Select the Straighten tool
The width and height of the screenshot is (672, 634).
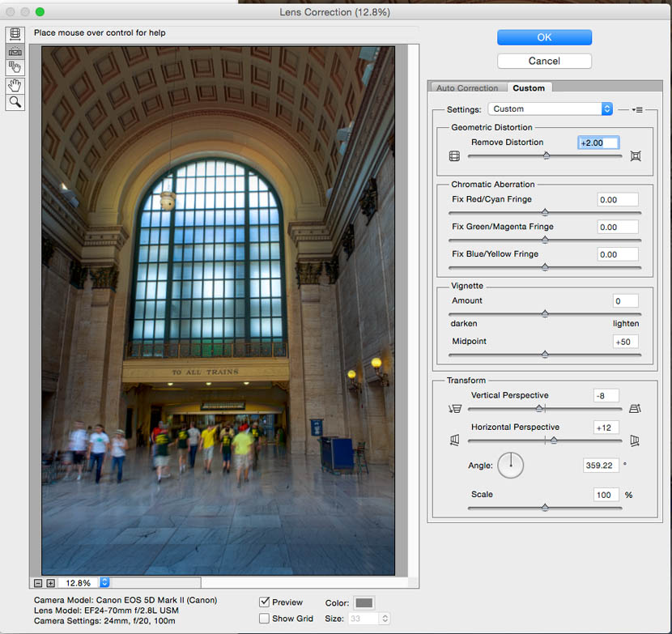click(x=15, y=50)
